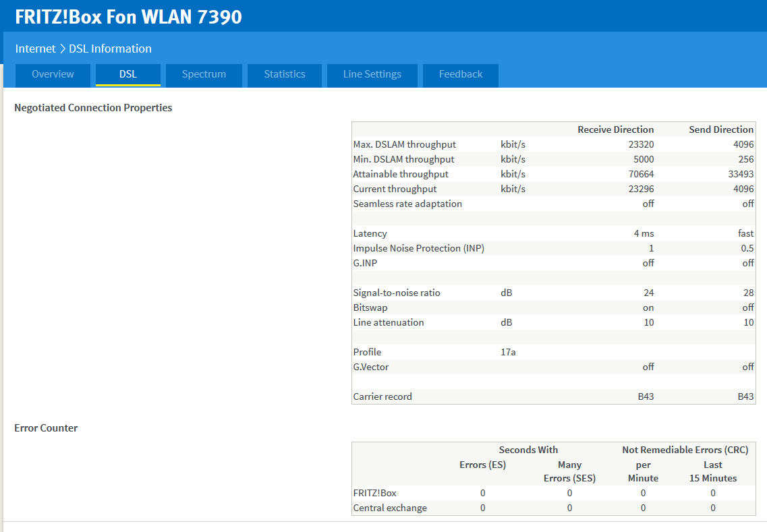The width and height of the screenshot is (767, 532).
Task: Click the attainable send value 33493
Action: tap(741, 174)
